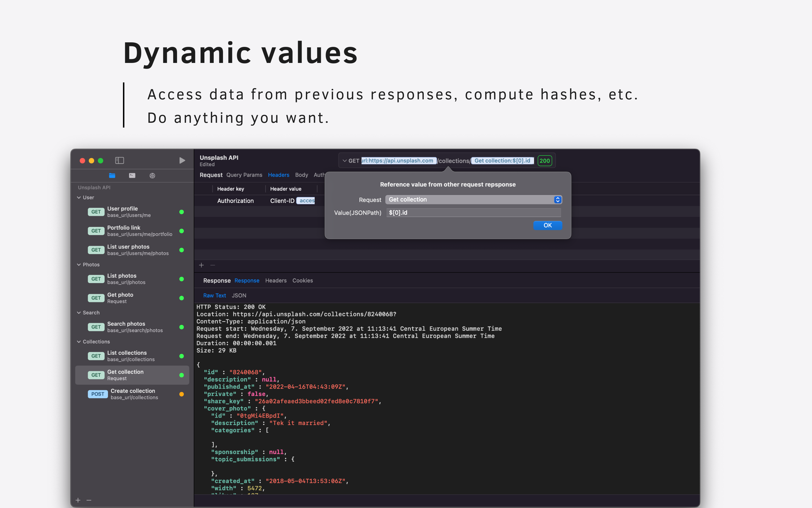Switch to request Headers tab
The width and height of the screenshot is (812, 508).
point(279,175)
